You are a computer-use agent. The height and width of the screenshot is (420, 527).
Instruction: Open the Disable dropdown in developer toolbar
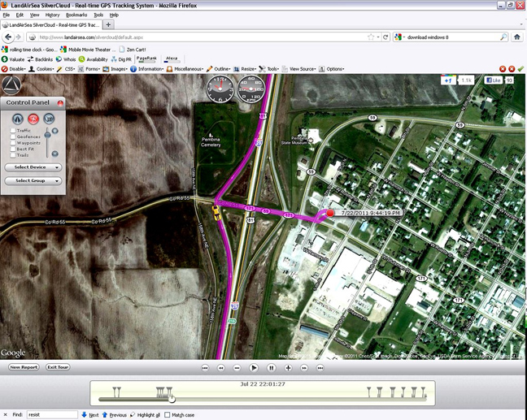[14, 69]
